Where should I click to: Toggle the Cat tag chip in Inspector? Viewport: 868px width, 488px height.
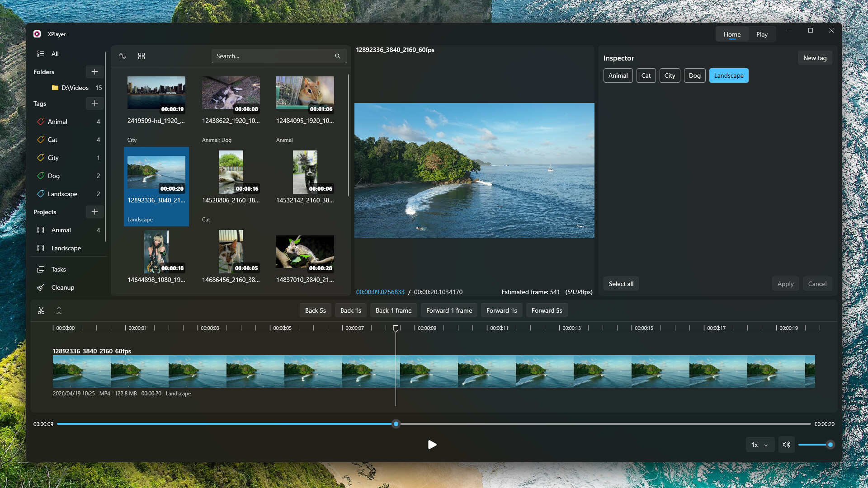pos(646,75)
